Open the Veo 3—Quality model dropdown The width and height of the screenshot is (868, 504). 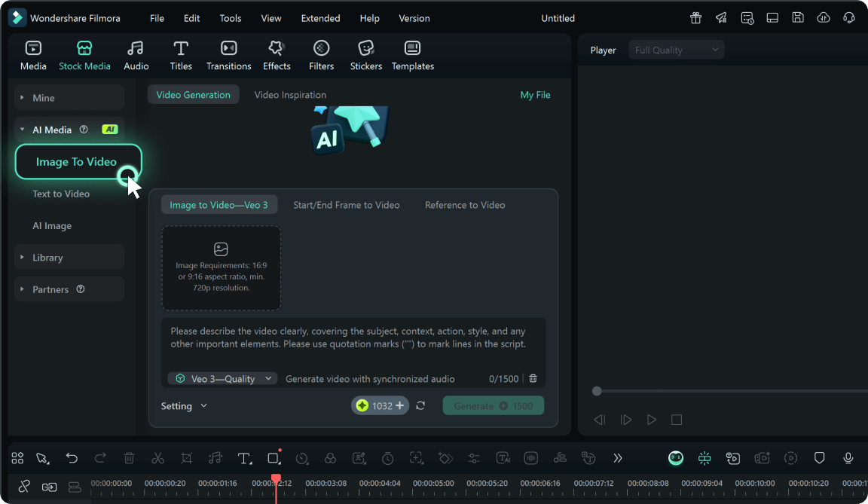223,378
